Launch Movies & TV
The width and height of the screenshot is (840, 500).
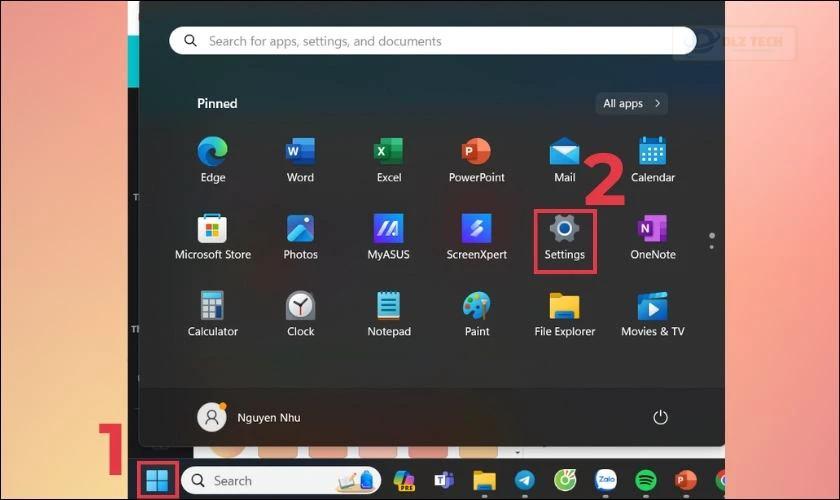(652, 314)
